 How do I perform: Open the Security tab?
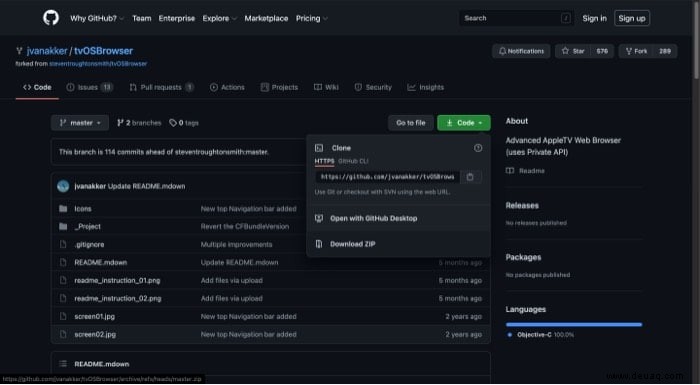tap(373, 87)
